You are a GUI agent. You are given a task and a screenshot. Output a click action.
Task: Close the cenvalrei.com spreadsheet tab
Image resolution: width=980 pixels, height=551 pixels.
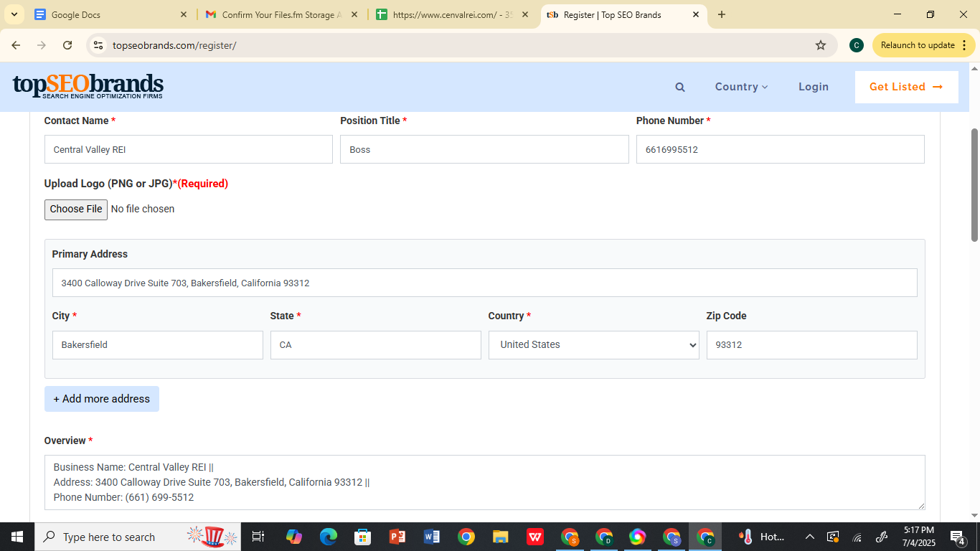524,14
